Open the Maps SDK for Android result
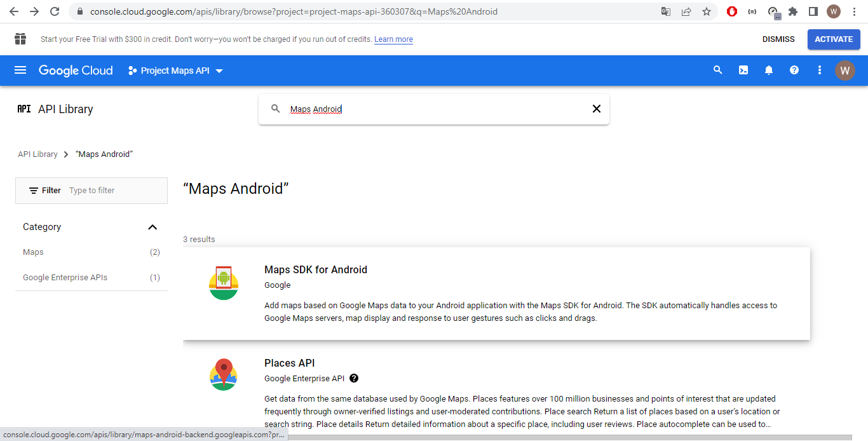Image resolution: width=868 pixels, height=441 pixels. coord(496,294)
